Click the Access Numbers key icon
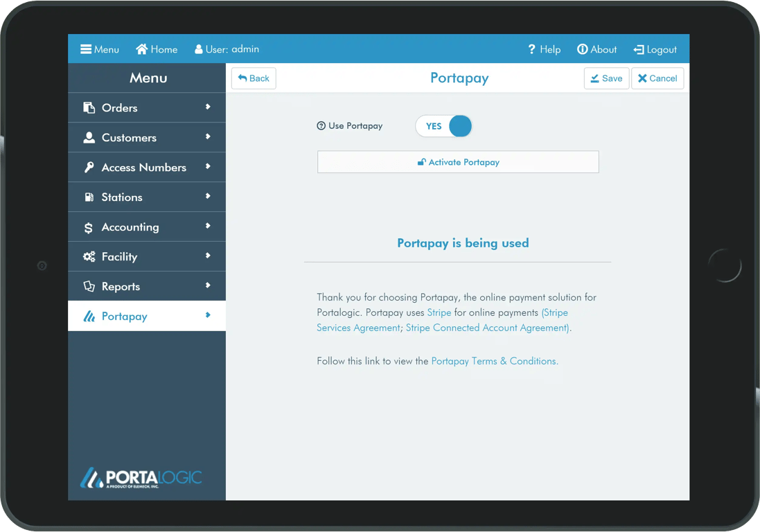Image resolution: width=760 pixels, height=532 pixels. (89, 167)
